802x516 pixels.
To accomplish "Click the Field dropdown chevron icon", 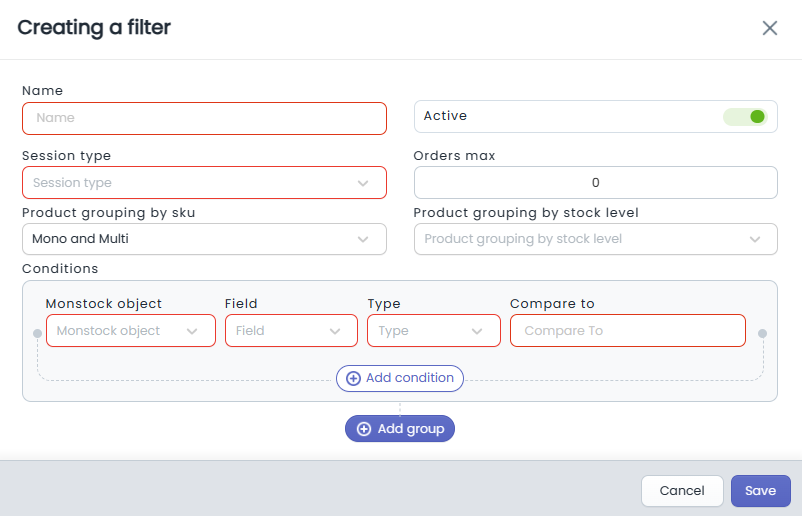I will [335, 331].
